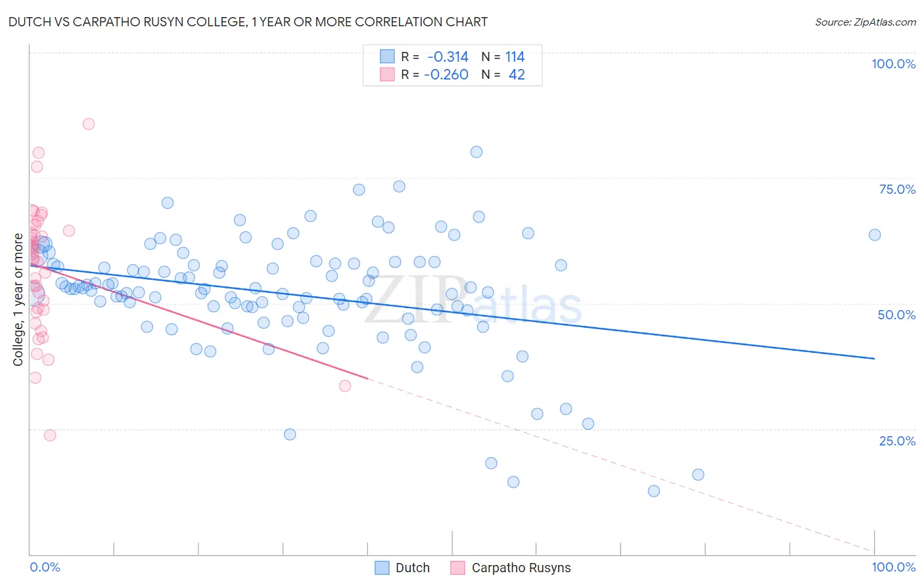Select the N = 42 value in legend
Image resolution: width=924 pixels, height=586 pixels.
[x=503, y=74]
